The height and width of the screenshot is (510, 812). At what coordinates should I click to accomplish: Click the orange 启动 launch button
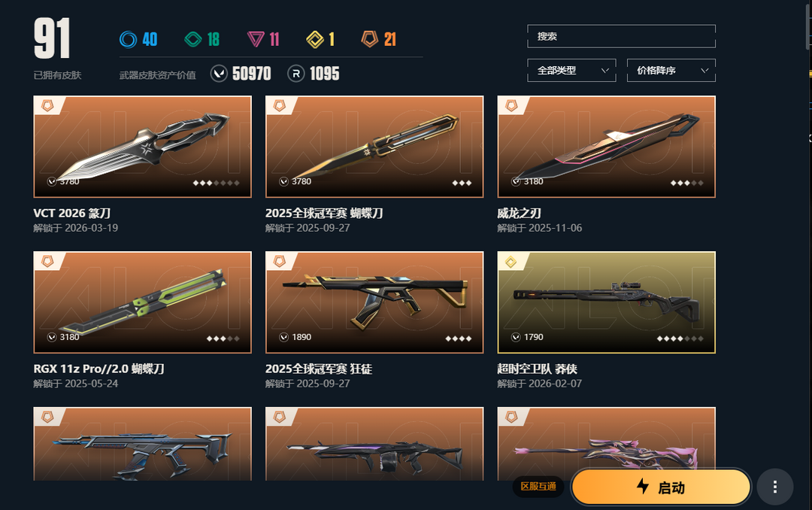click(662, 487)
